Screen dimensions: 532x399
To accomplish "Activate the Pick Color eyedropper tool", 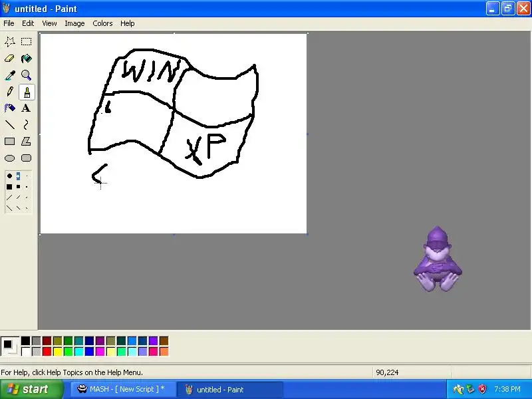I will click(x=10, y=75).
